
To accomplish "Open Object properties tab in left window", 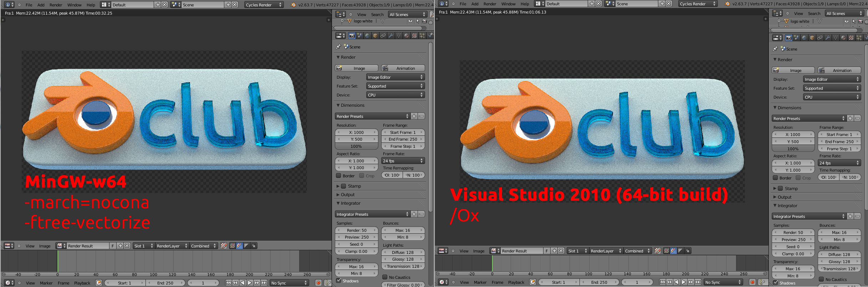I will pyautogui.click(x=375, y=36).
